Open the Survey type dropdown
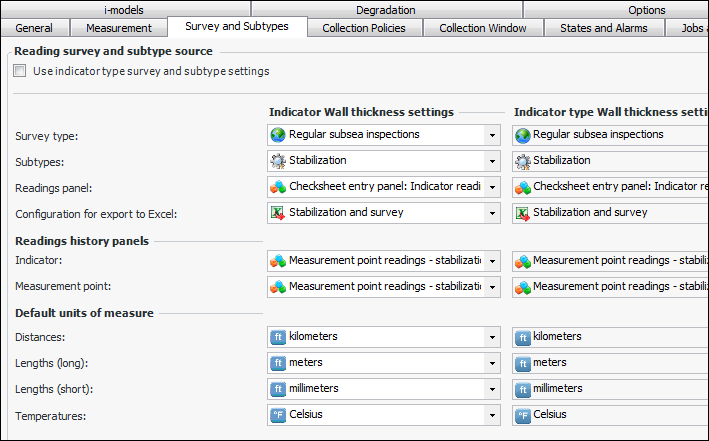The width and height of the screenshot is (709, 441). coord(491,134)
